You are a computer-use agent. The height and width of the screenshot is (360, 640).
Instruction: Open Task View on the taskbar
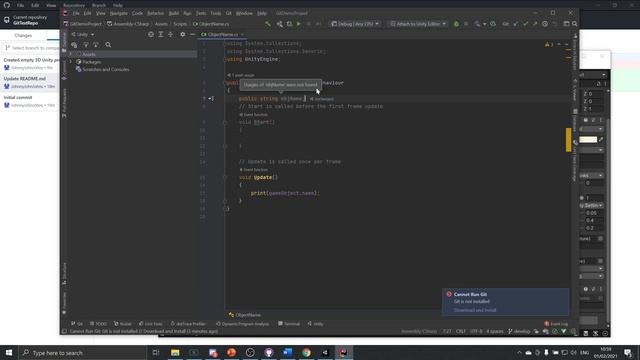click(x=156, y=353)
